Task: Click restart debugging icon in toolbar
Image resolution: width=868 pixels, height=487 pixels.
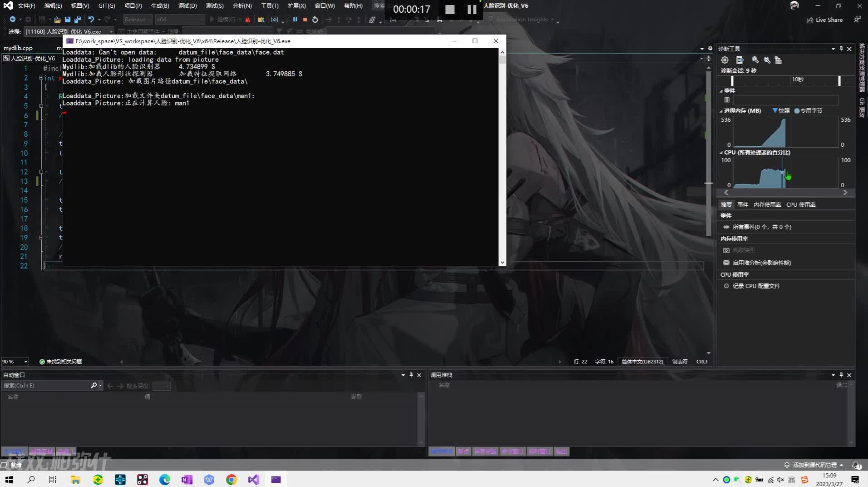Action: pyautogui.click(x=316, y=20)
